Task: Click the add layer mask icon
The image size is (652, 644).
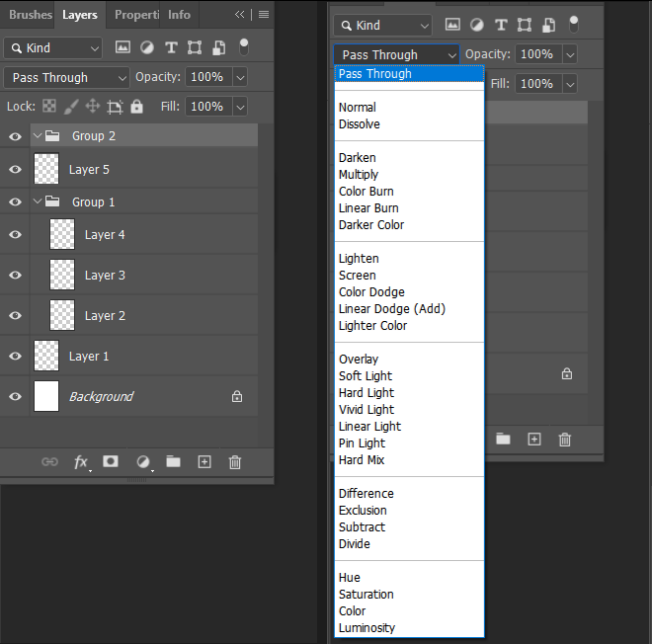Action: pyautogui.click(x=111, y=461)
